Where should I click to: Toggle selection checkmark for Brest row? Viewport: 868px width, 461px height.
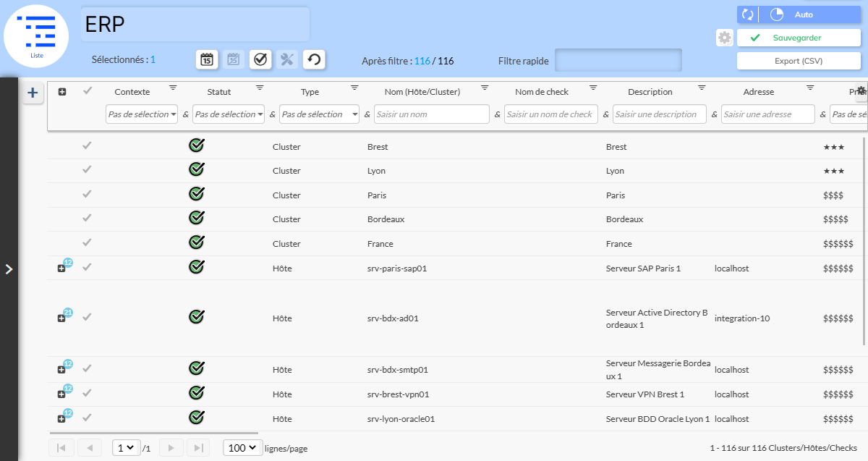point(88,146)
